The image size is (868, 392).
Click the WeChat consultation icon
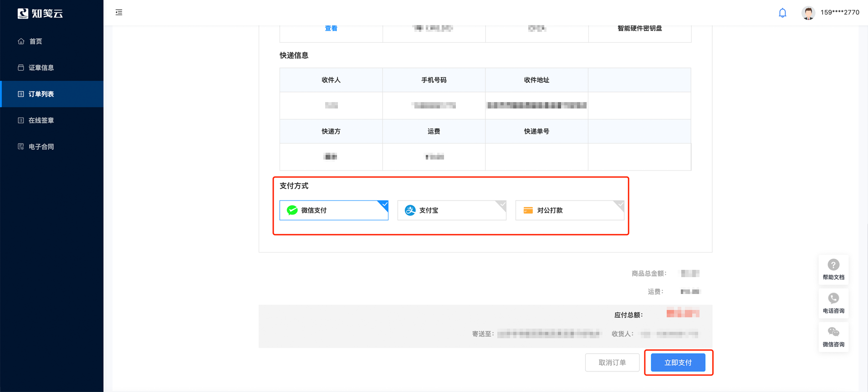[x=833, y=332]
